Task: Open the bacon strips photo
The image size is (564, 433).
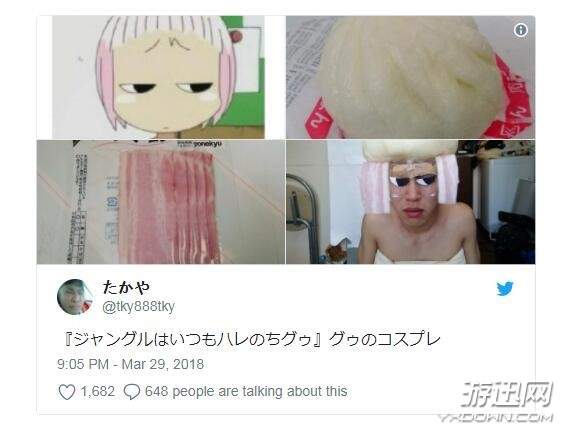Action: tap(161, 202)
